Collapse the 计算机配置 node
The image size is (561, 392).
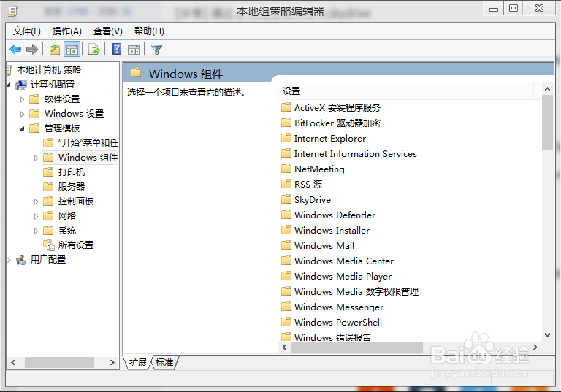point(9,85)
